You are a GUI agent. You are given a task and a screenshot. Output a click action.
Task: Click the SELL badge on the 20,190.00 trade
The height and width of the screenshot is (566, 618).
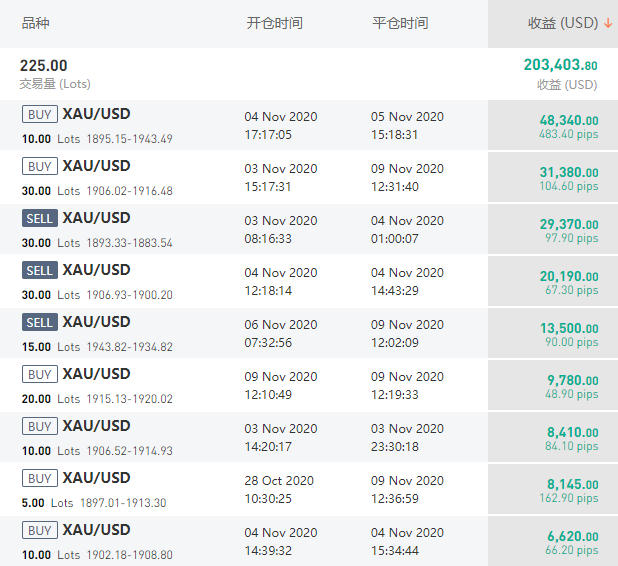pyautogui.click(x=40, y=270)
